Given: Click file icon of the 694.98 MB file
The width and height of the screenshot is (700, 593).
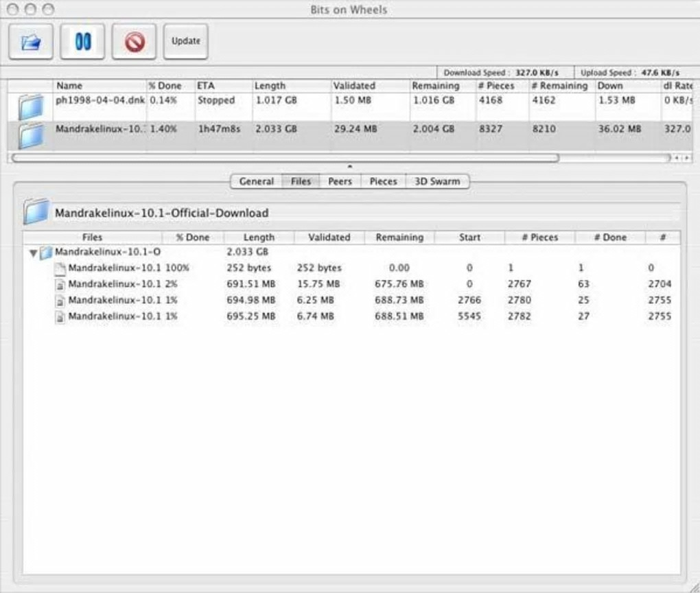Looking at the screenshot, I should coord(60,301).
